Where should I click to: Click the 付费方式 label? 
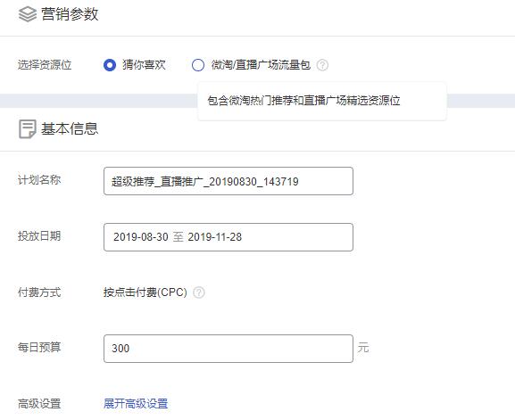click(x=39, y=292)
